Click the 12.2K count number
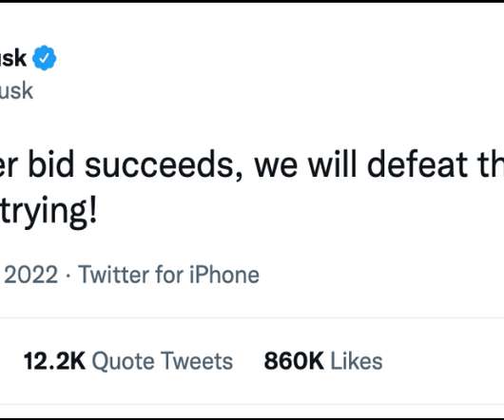504x420 pixels. tap(54, 361)
